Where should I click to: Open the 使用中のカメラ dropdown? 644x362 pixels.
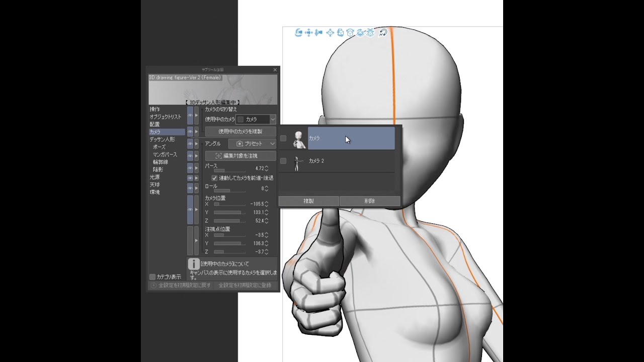point(256,119)
